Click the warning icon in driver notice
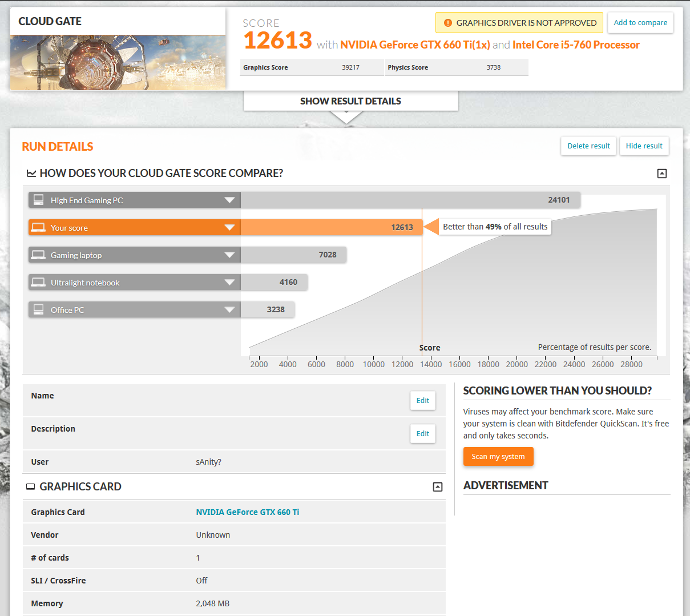The width and height of the screenshot is (690, 616). (448, 23)
